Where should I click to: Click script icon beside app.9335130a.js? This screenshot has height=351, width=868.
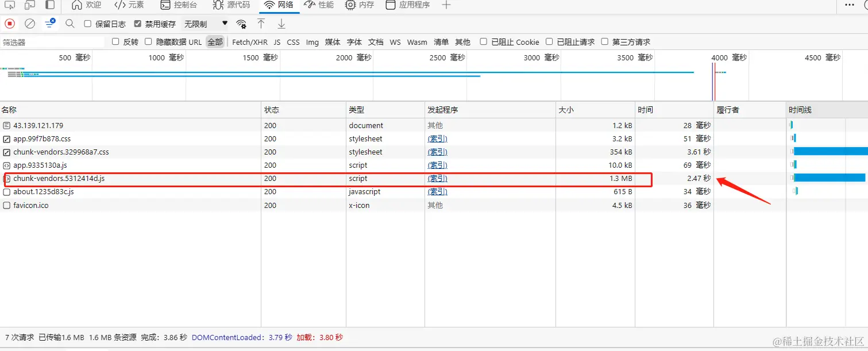[x=6, y=165]
